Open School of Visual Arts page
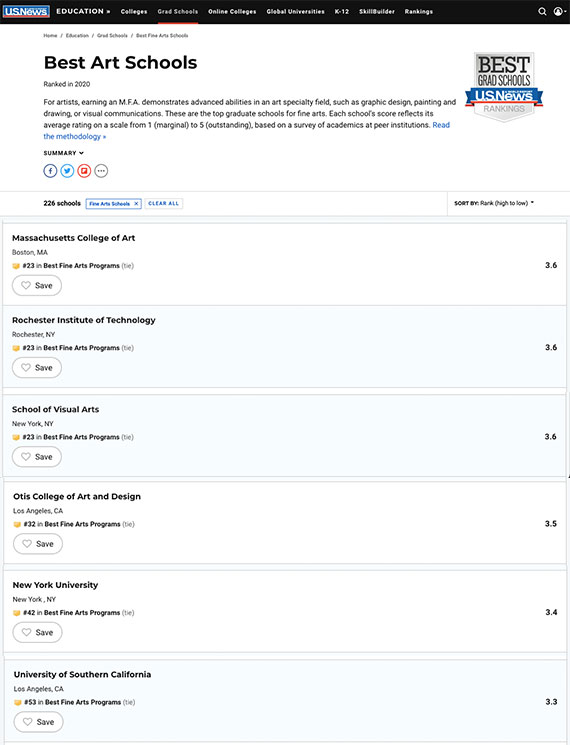 [56, 410]
